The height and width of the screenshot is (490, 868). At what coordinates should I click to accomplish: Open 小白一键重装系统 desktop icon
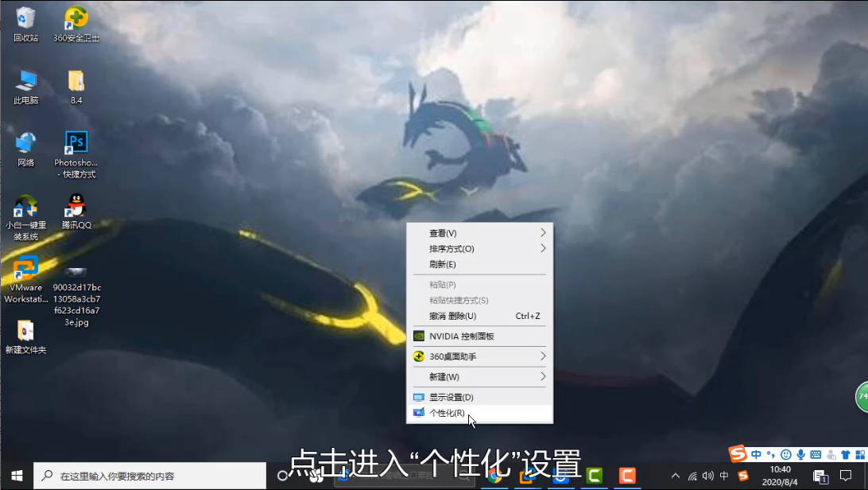point(25,204)
